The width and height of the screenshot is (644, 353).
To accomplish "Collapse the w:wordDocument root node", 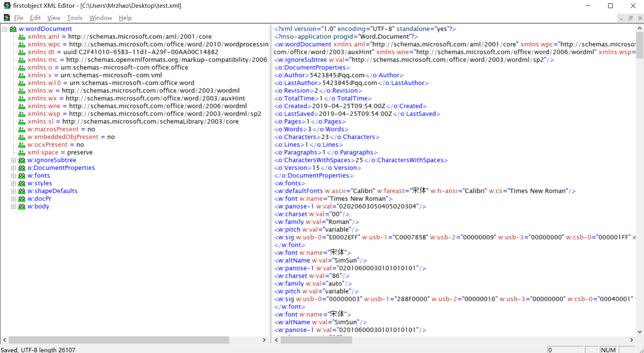I will [x=5, y=29].
